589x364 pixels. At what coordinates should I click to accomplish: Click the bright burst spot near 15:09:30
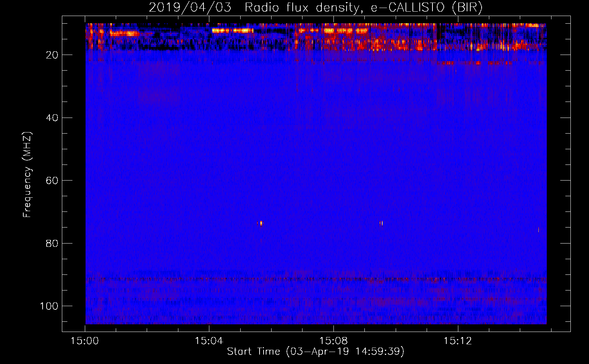[x=381, y=223]
